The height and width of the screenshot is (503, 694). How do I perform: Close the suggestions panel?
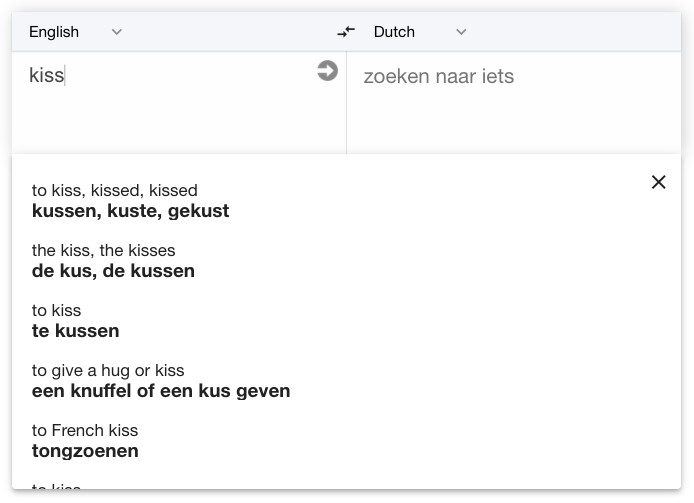[x=659, y=182]
